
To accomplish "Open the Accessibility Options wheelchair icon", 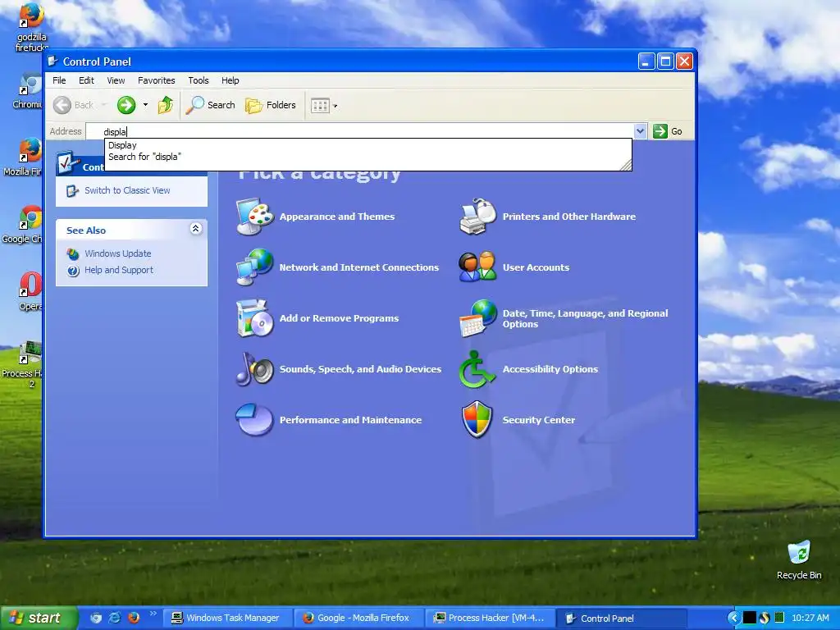I will coord(477,369).
